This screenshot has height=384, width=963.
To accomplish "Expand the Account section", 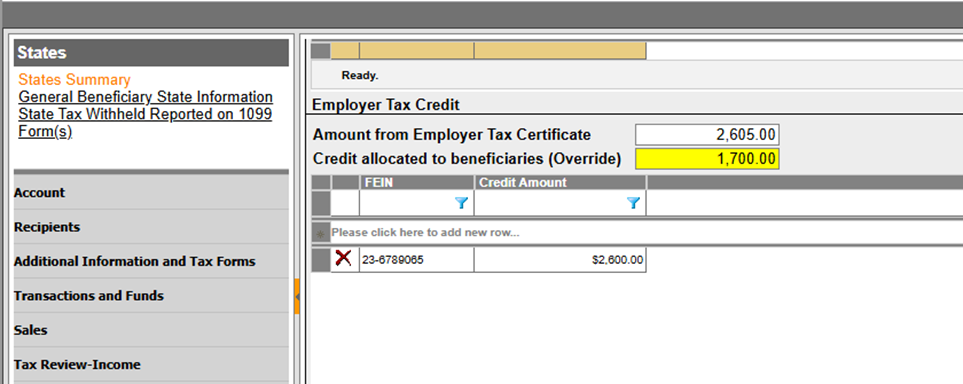I will click(x=151, y=193).
